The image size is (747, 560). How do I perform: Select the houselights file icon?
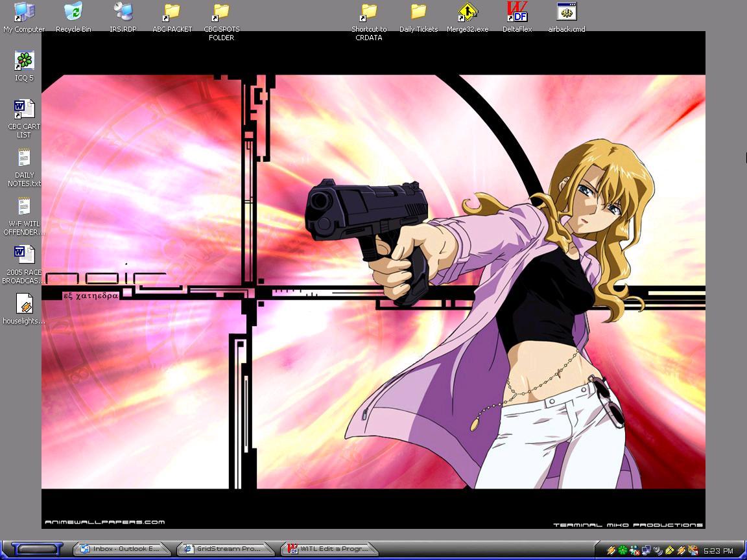[24, 304]
